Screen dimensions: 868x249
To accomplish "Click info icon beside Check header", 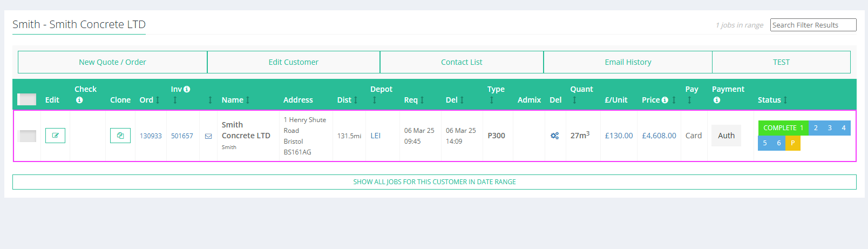I will [79, 100].
